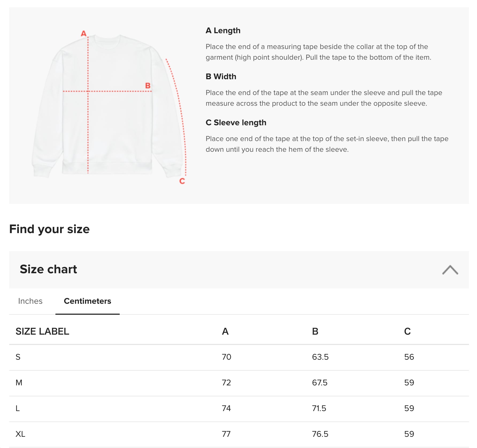Select the Centimeters tab
This screenshot has width=477, height=448.
(x=87, y=301)
